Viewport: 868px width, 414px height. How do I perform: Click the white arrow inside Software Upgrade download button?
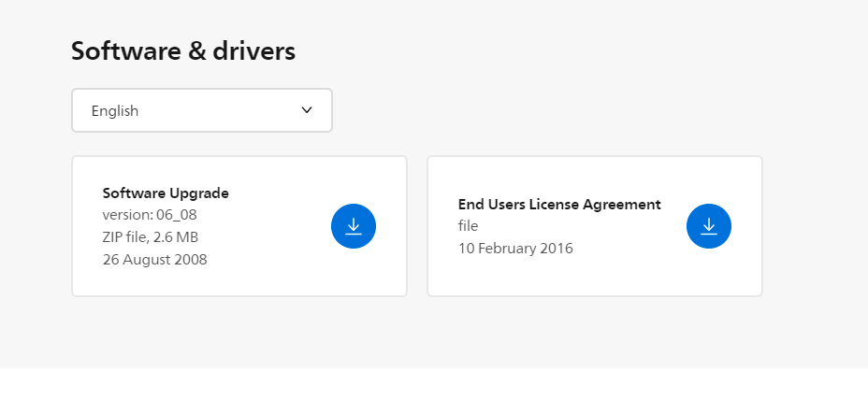354,226
